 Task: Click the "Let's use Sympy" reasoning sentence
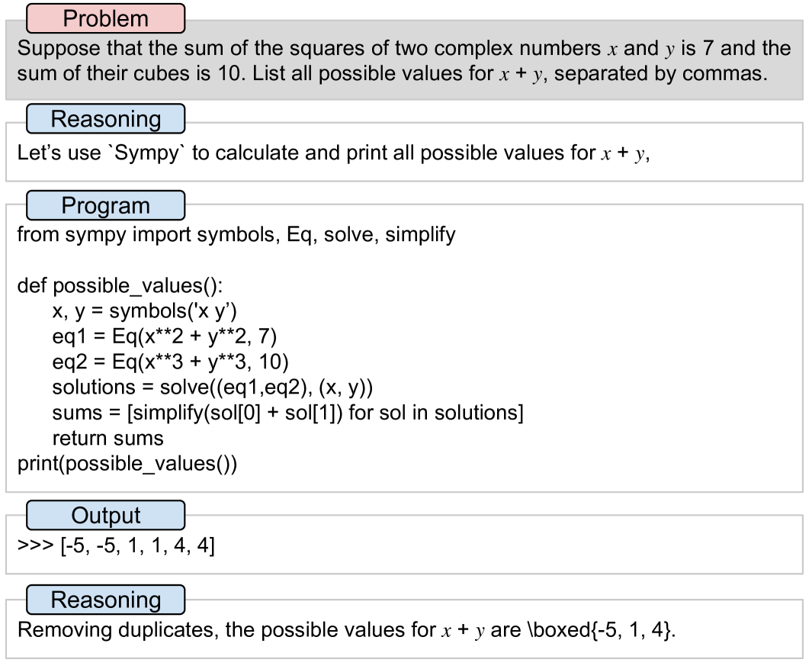333,153
